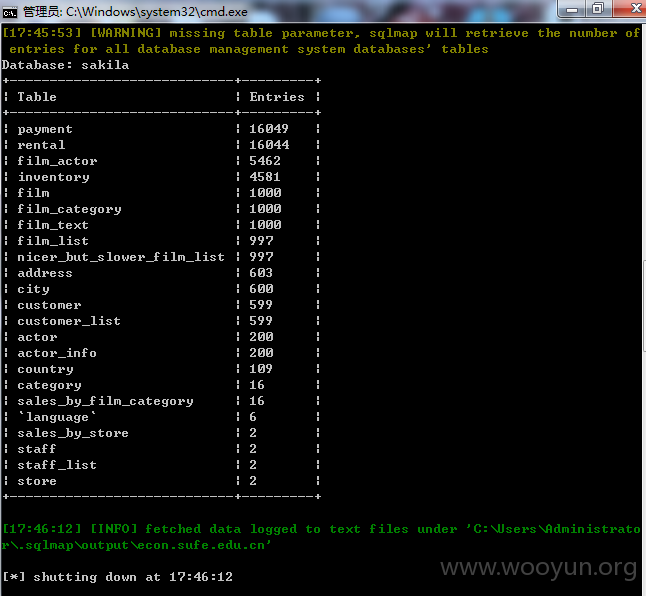
Task: Click the entry count 4581
Action: (265, 177)
